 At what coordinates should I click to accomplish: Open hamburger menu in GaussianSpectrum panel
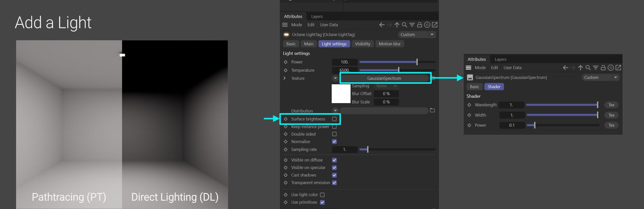coord(469,68)
